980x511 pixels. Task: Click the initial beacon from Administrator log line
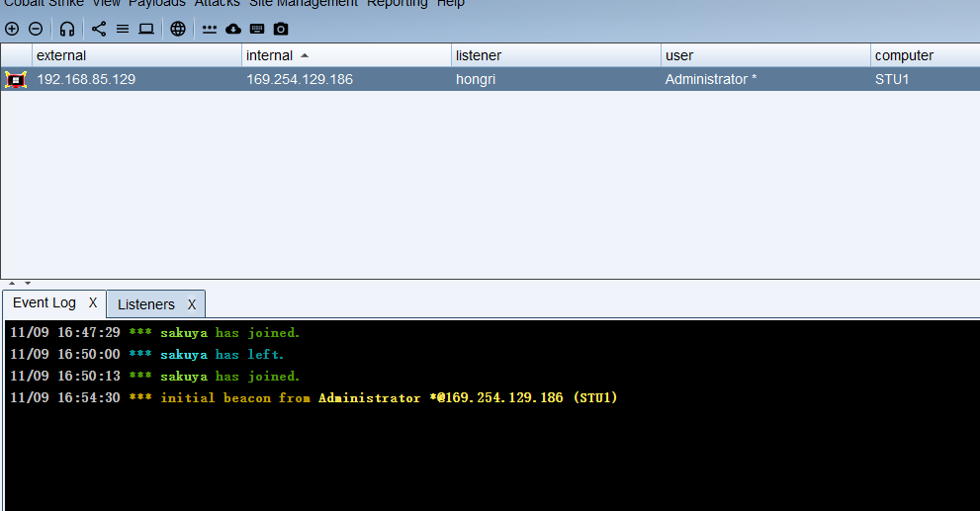pyautogui.click(x=313, y=398)
